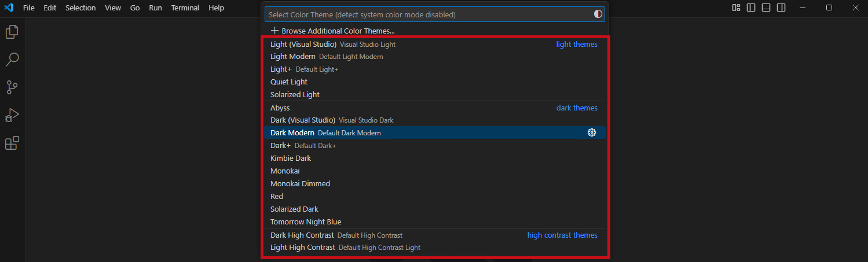Open the Selection menu

click(80, 8)
